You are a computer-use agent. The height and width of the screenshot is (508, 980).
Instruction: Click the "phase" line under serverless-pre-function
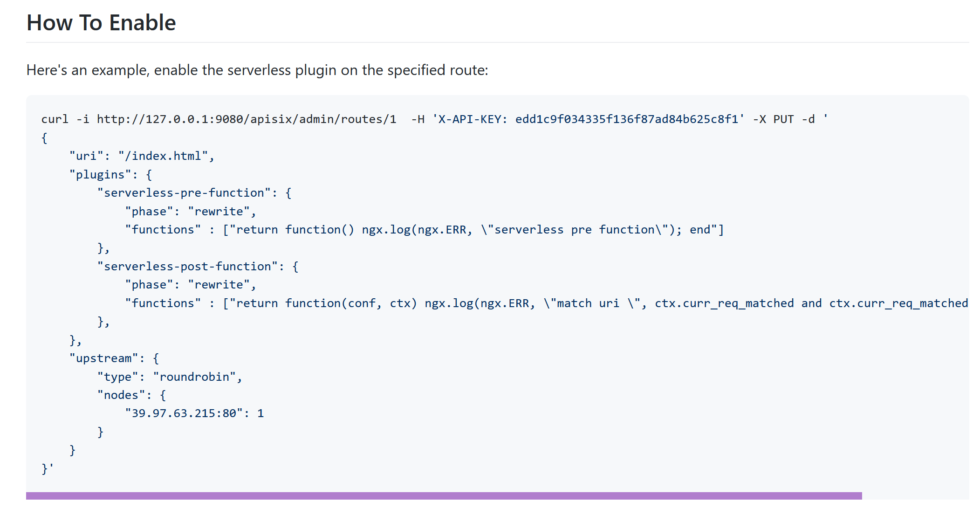click(x=191, y=212)
